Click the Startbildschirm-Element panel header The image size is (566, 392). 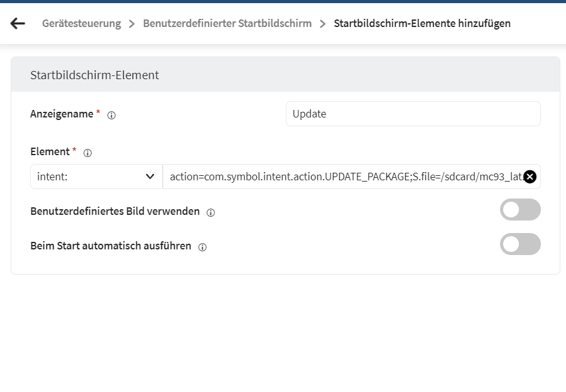[285, 75]
